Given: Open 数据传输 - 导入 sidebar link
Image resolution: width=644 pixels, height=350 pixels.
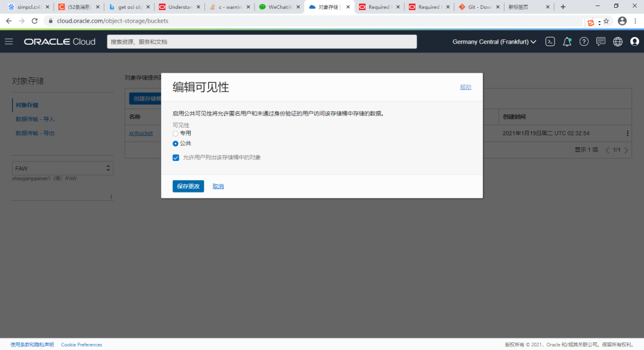Looking at the screenshot, I should (x=35, y=119).
